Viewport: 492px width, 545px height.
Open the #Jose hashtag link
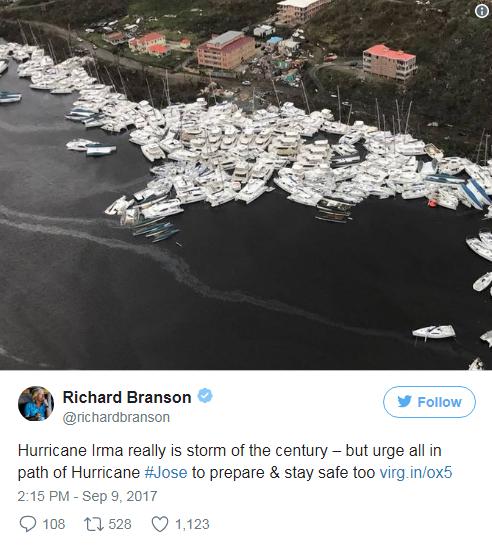165,473
